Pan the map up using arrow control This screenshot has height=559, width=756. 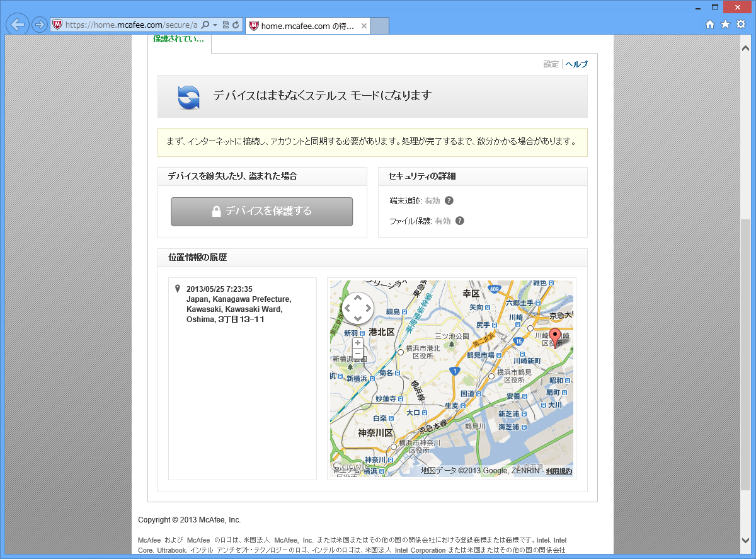pyautogui.click(x=358, y=297)
